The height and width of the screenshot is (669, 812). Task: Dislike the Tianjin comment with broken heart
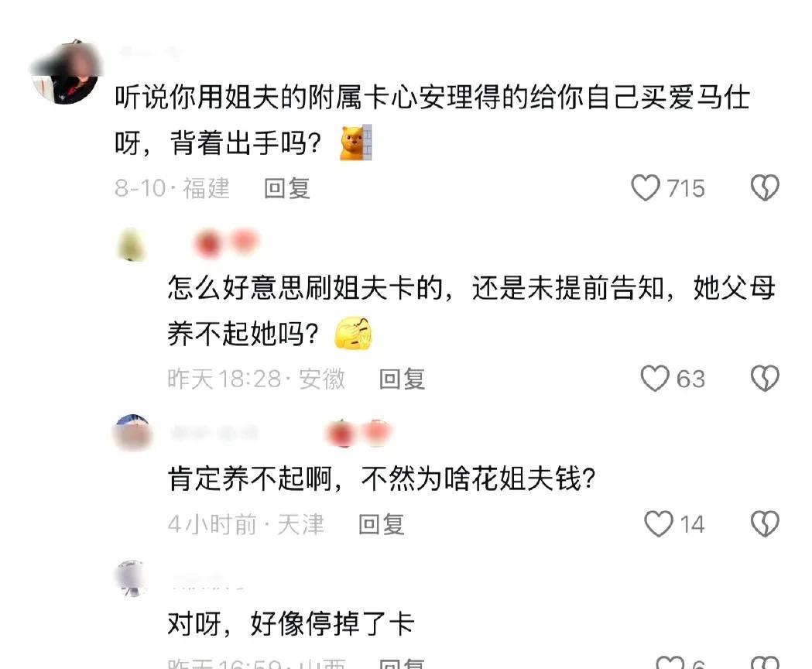[765, 524]
